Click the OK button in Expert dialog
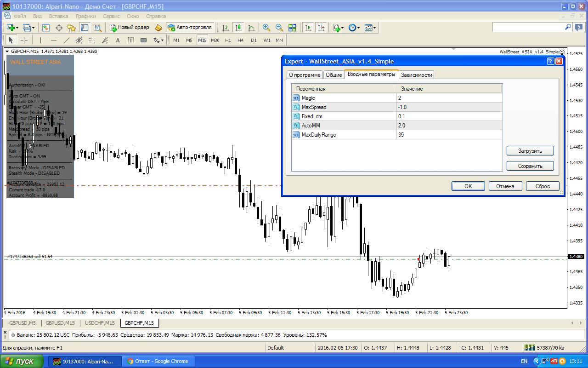Screen dimensions: 588x368 (x=468, y=186)
